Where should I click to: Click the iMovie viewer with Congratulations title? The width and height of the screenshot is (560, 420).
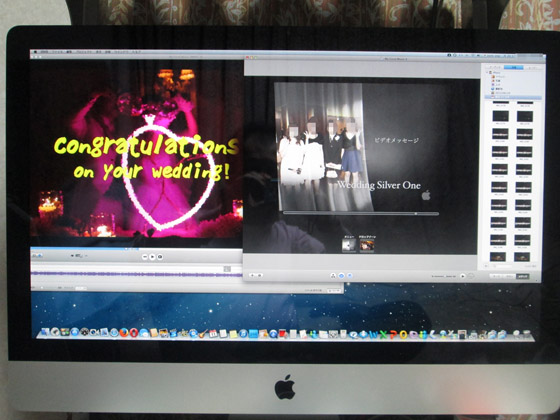(x=137, y=153)
